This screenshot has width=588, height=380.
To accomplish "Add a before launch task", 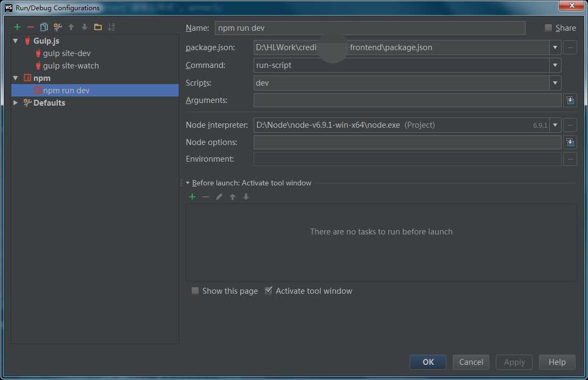I will click(192, 197).
